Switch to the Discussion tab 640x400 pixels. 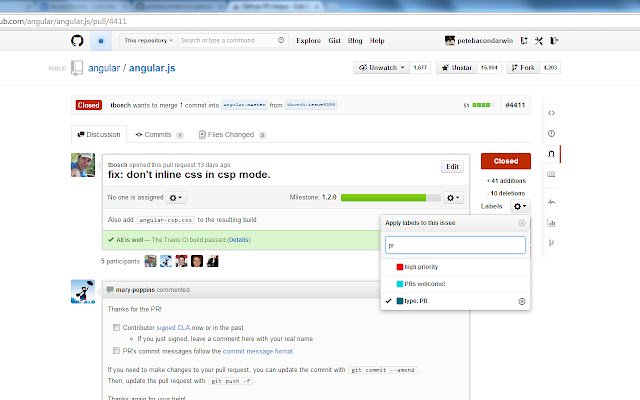coord(99,134)
